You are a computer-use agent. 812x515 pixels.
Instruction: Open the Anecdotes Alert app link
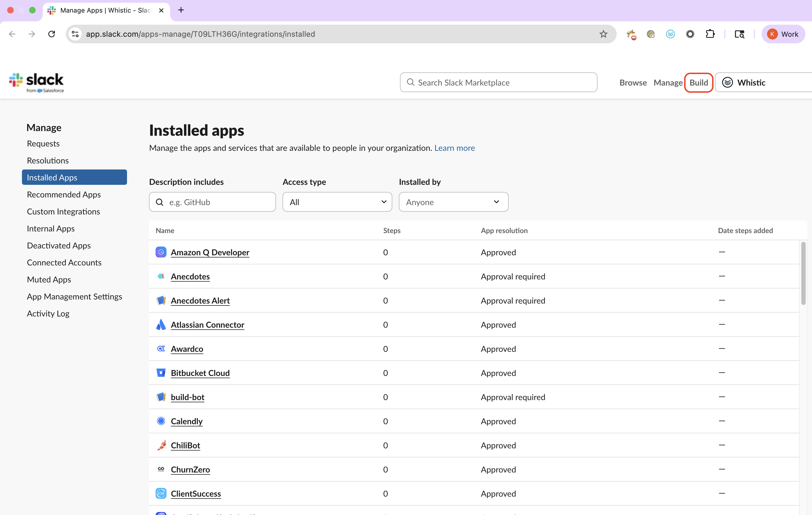[200, 300]
